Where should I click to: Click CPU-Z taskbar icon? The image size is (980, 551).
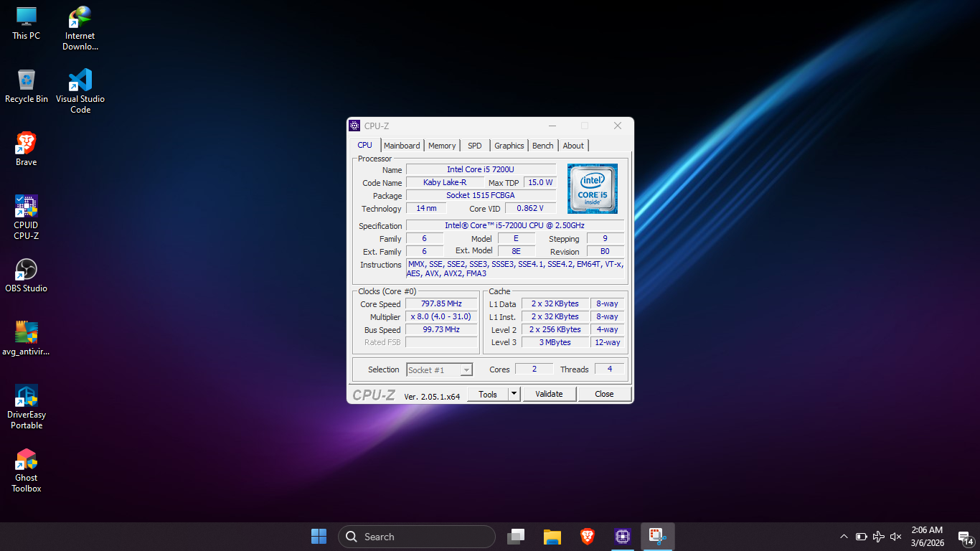coord(622,536)
